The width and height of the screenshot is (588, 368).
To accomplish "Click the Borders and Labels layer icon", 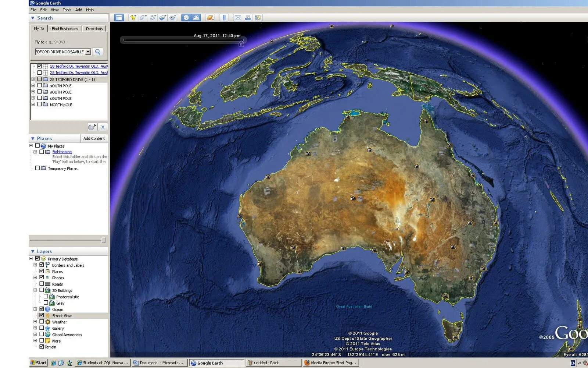I will tap(48, 265).
